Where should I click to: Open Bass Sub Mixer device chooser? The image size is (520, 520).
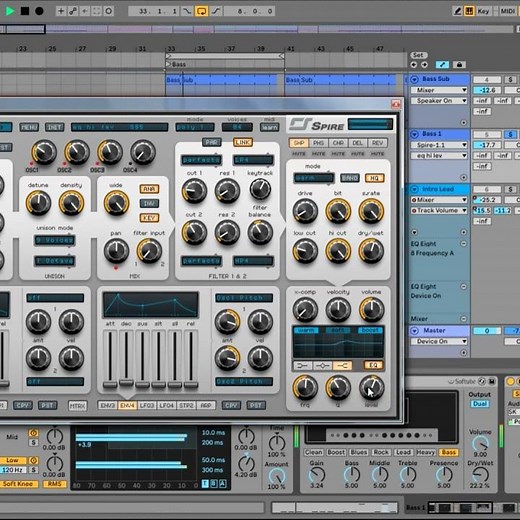click(x=439, y=90)
